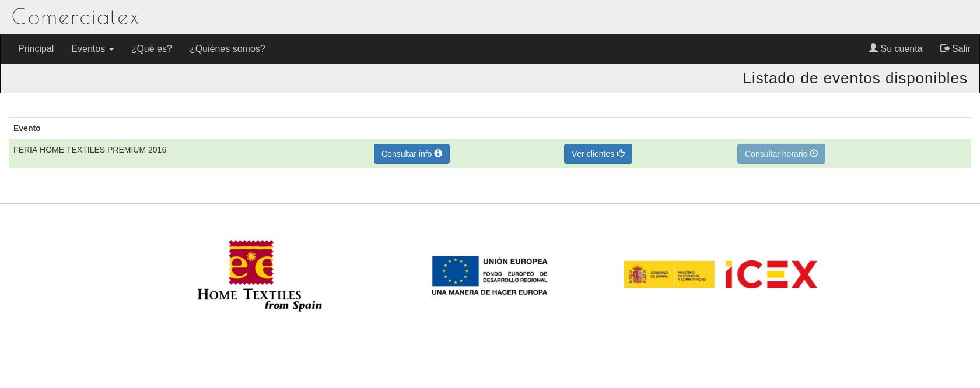Select the FERIA HOME TEXTILES PREMIUM 2016 row
The height and width of the screenshot is (388, 980).
(90, 150)
